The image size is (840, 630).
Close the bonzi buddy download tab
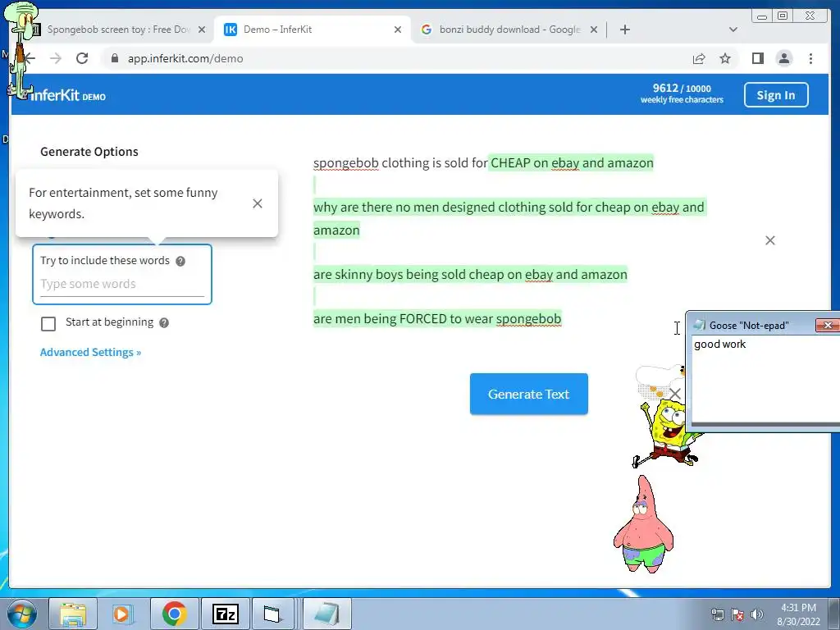point(594,30)
